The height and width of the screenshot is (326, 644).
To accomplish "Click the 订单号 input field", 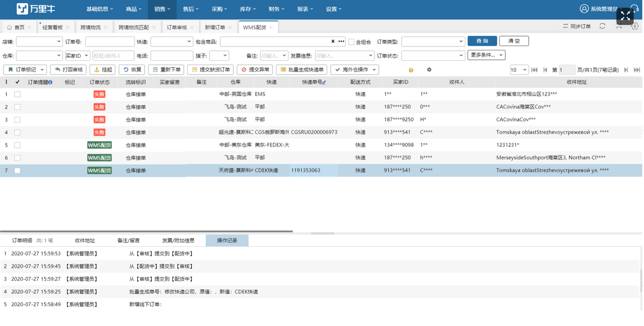I will coord(110,42).
